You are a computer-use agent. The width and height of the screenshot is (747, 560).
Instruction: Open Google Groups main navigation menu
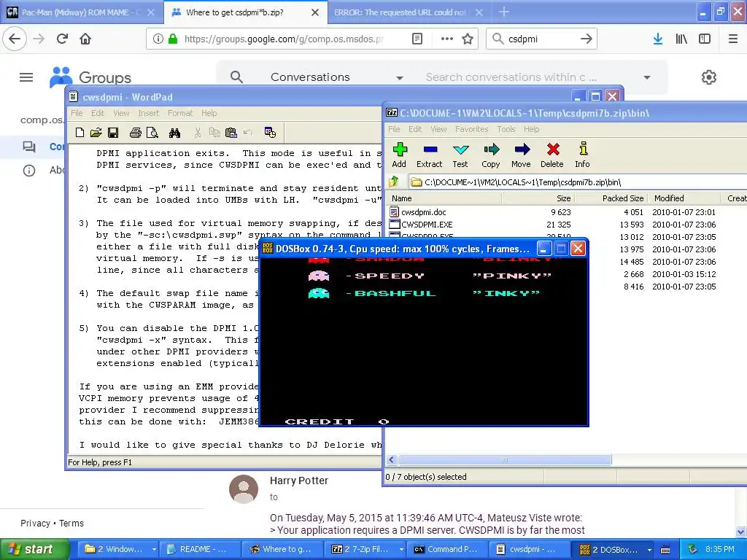(x=26, y=77)
